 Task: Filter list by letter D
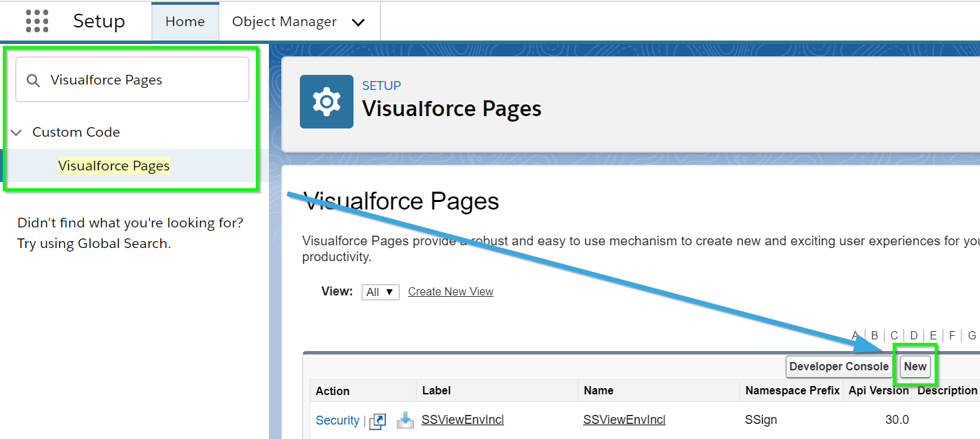point(914,335)
